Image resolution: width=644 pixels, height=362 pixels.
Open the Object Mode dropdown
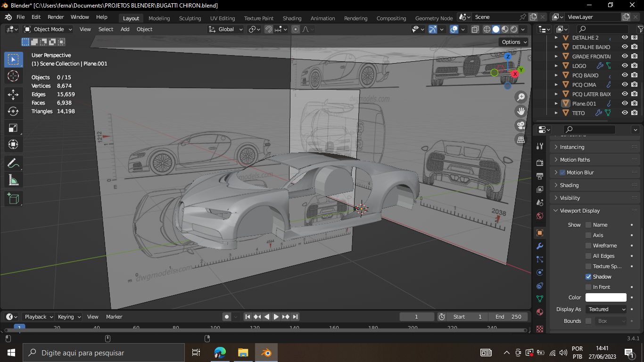click(x=48, y=29)
